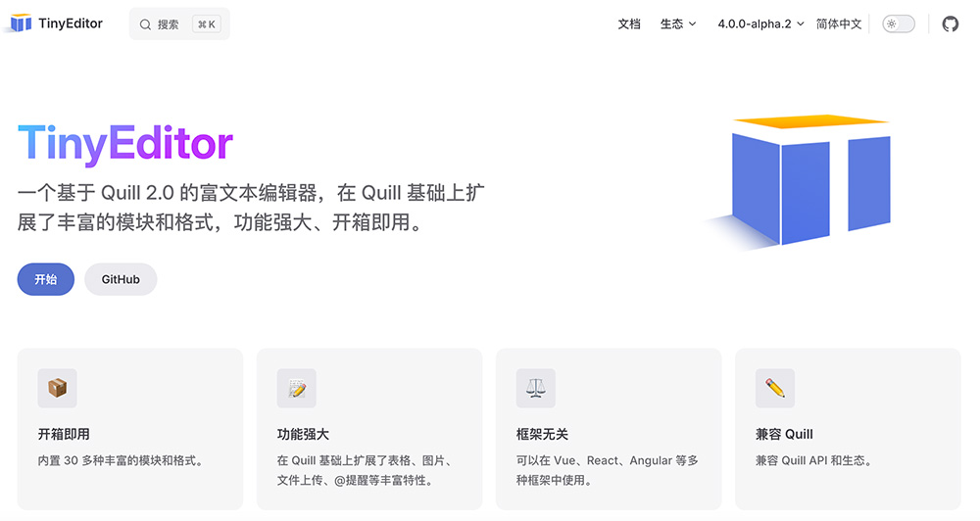Click the search magnifier icon
Image resolution: width=980 pixels, height=521 pixels.
pos(145,24)
